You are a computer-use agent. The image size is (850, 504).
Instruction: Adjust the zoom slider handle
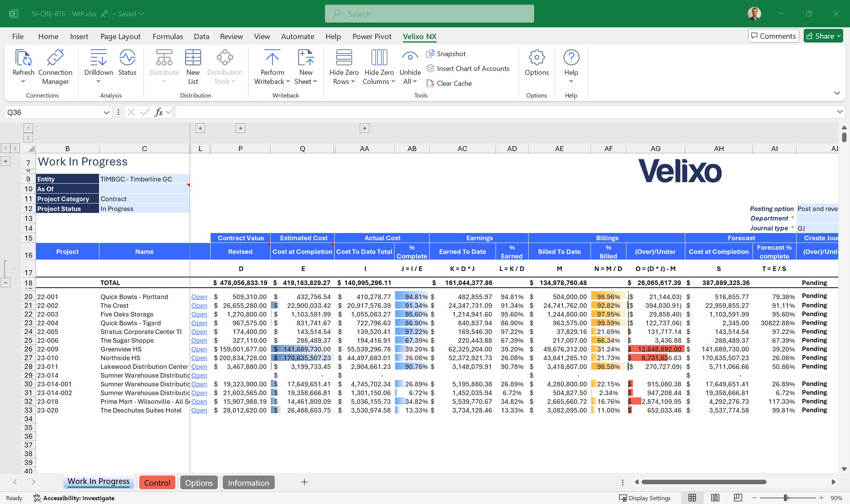coord(785,498)
